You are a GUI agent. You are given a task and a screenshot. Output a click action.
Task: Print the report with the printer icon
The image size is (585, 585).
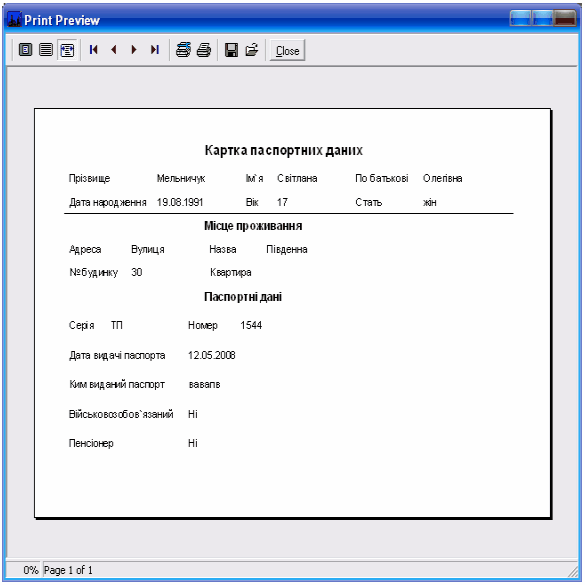(x=204, y=50)
